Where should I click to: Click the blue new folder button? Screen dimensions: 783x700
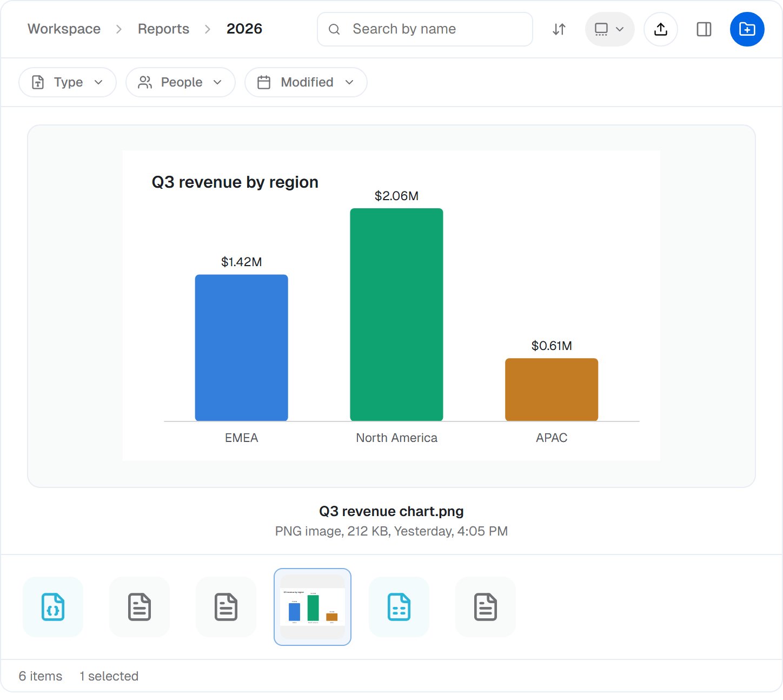(x=747, y=29)
